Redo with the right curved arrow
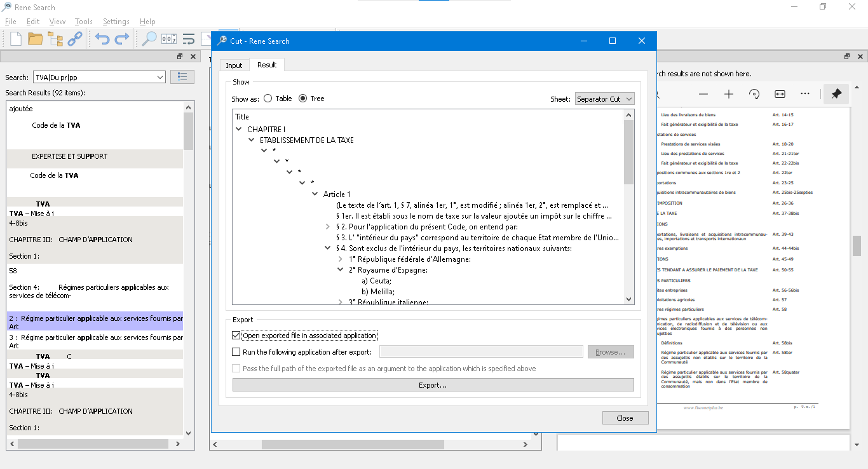 pos(122,39)
